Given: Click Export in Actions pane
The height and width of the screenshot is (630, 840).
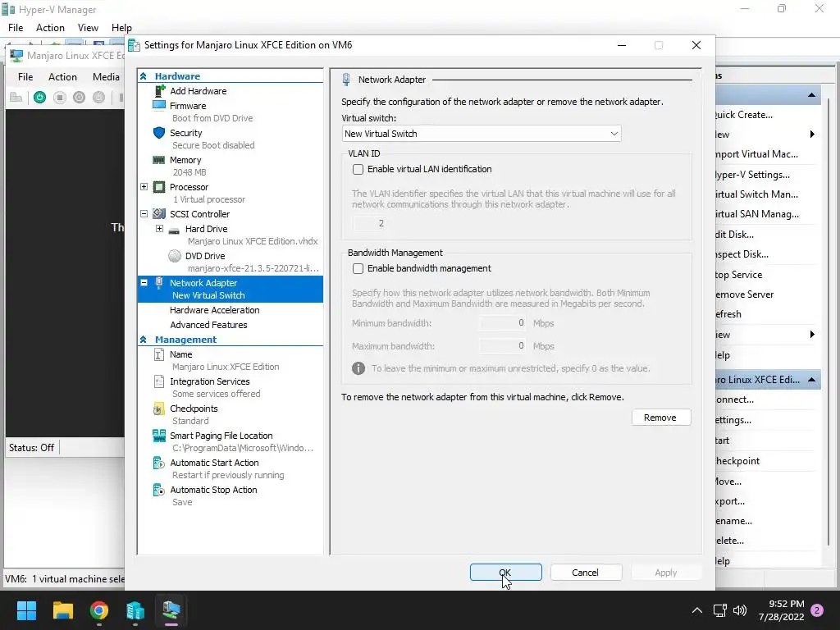Looking at the screenshot, I should (730, 501).
